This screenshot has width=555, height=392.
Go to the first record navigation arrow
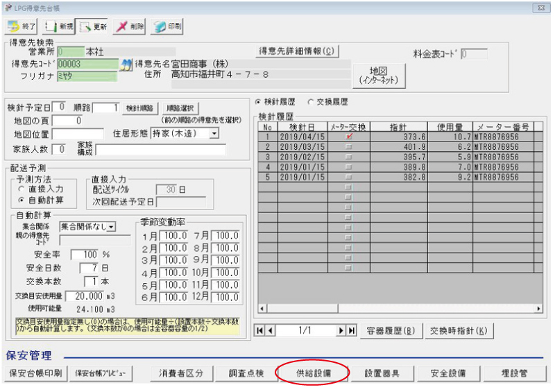coord(261,331)
